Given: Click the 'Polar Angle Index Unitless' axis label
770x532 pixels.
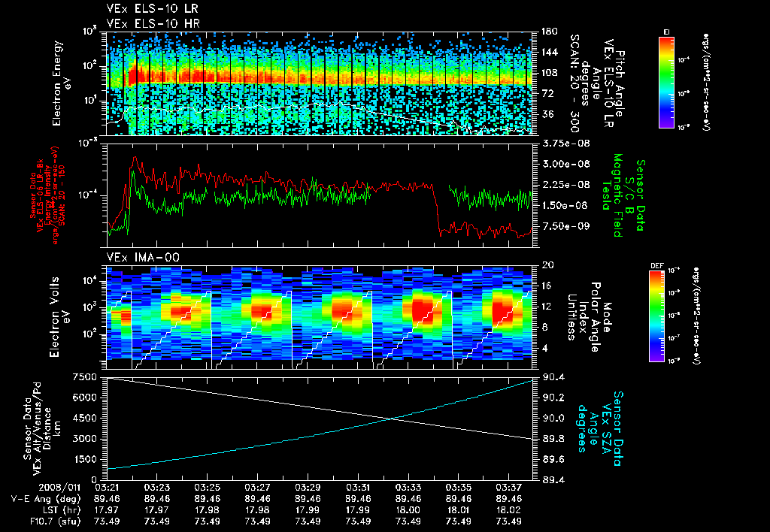Looking at the screenshot, I should point(583,317).
